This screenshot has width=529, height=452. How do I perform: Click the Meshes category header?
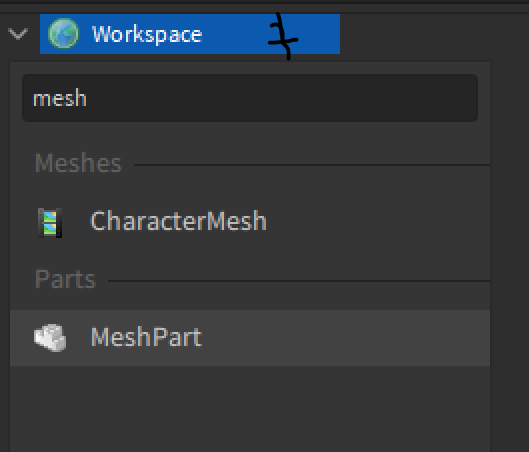tap(78, 163)
